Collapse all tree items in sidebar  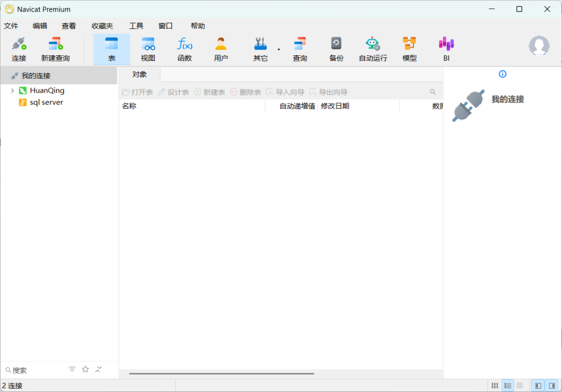click(x=98, y=370)
